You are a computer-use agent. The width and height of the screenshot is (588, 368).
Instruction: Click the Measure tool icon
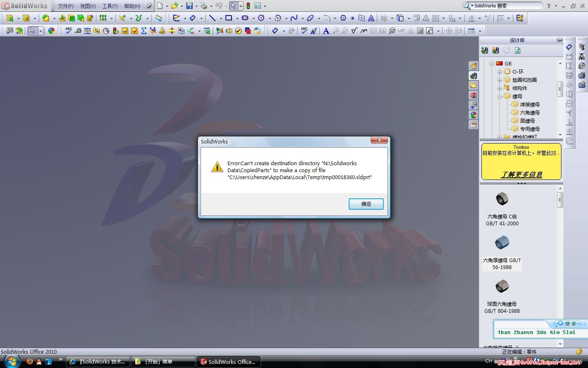pyautogui.click(x=78, y=31)
